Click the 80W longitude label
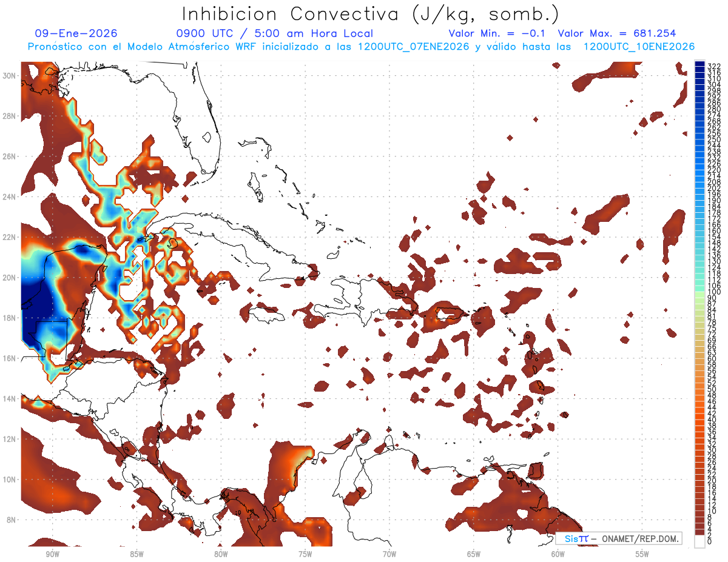Screen dimensions: 728x562 (x=221, y=554)
